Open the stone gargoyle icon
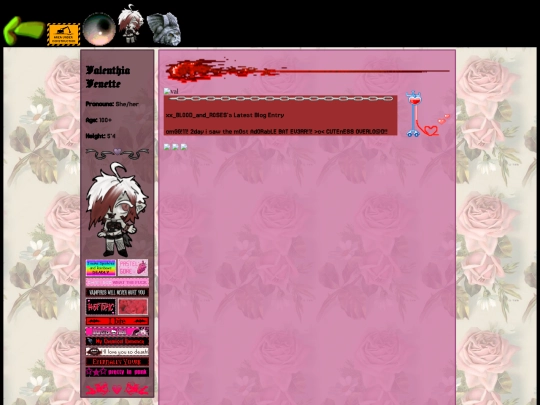The image size is (540, 405). 164,29
